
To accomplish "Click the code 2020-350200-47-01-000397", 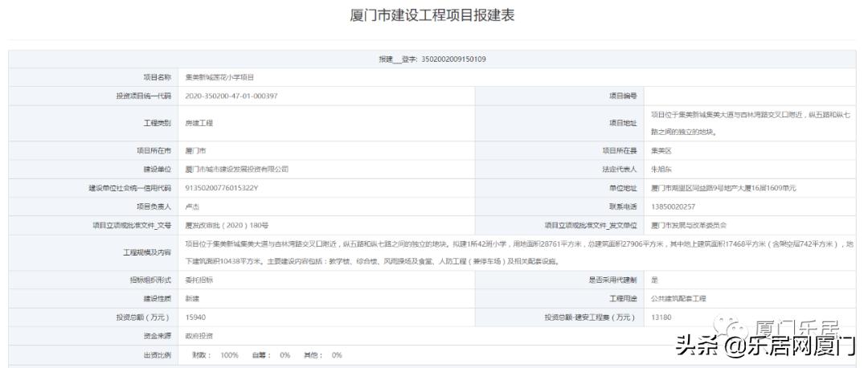I will (x=231, y=96).
